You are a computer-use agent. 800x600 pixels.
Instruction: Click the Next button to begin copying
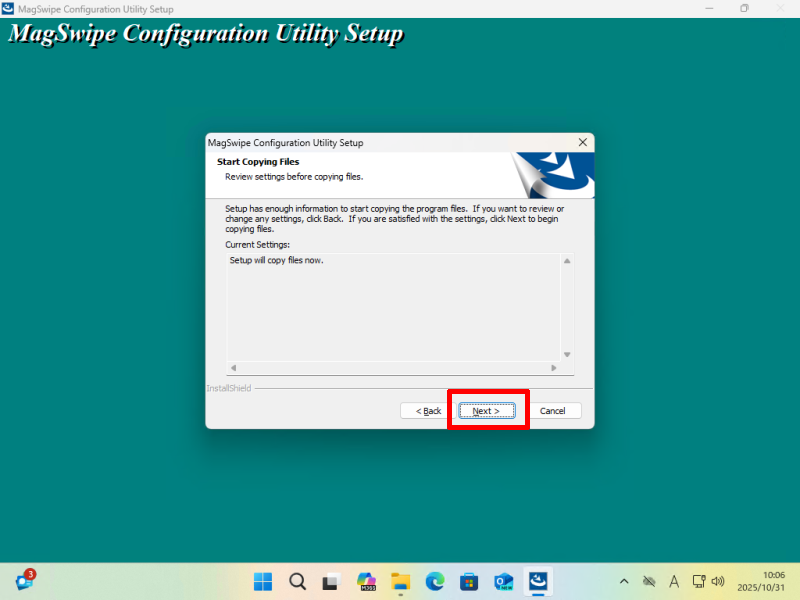(486, 411)
